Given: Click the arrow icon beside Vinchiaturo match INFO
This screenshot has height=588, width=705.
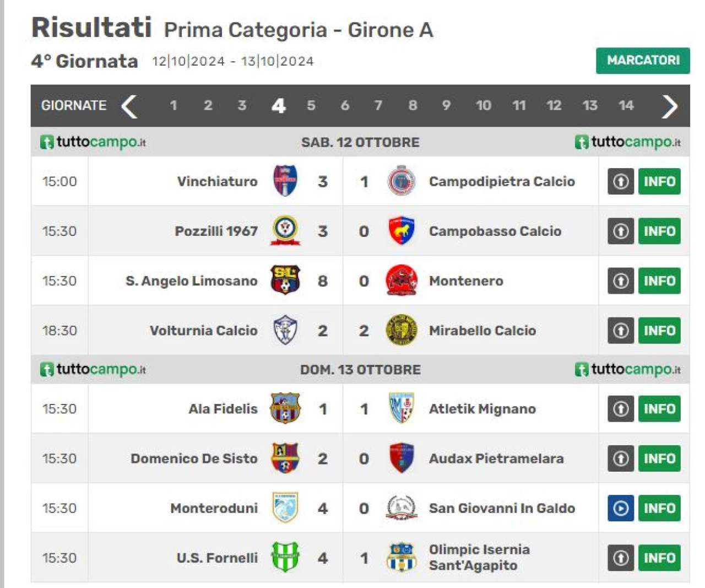Looking at the screenshot, I should [621, 181].
